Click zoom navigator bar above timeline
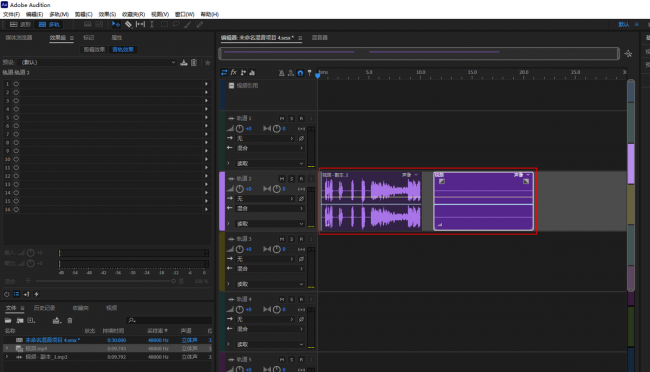The image size is (650, 372). [x=419, y=53]
